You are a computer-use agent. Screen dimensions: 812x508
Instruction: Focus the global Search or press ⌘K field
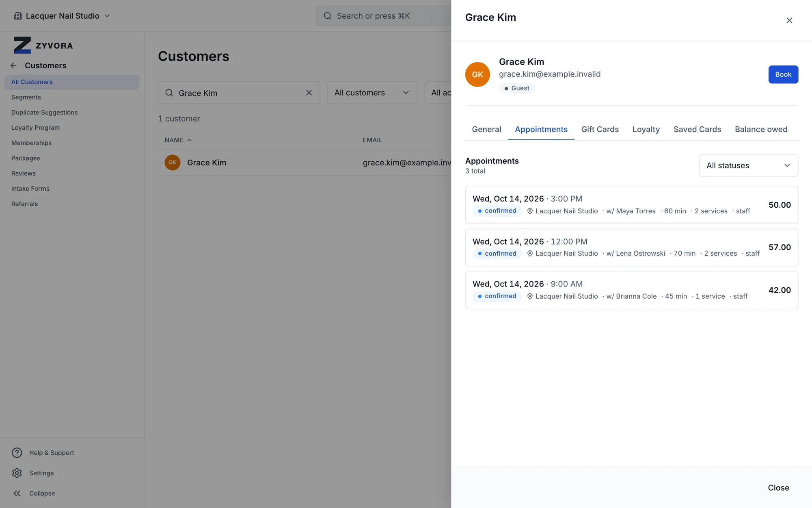click(x=384, y=16)
